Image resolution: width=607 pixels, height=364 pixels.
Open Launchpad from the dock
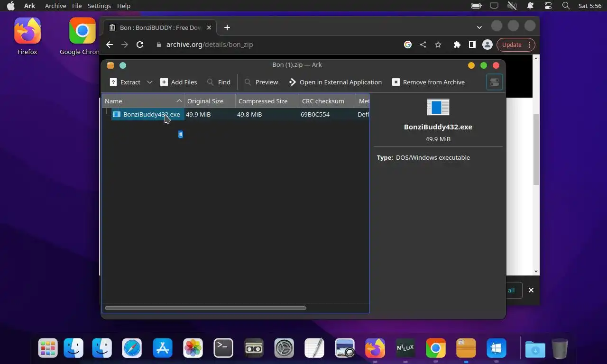[x=48, y=349]
